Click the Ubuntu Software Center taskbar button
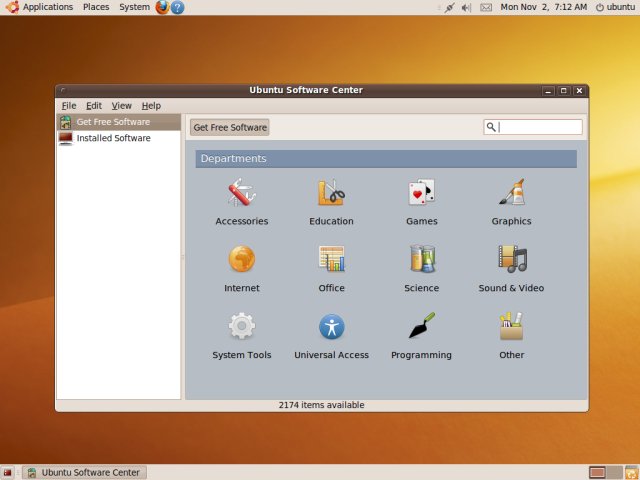Image resolution: width=640 pixels, height=480 pixels. coord(84,473)
